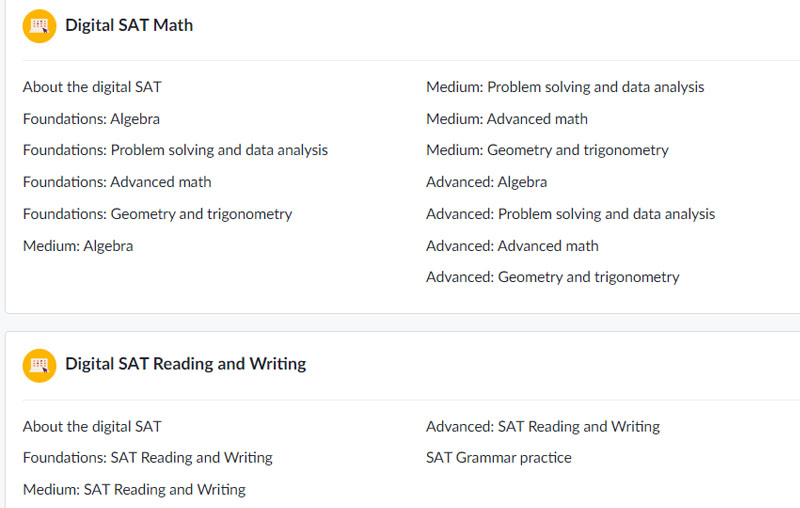Open About the digital SAT under Math
The image size is (800, 508).
(92, 87)
